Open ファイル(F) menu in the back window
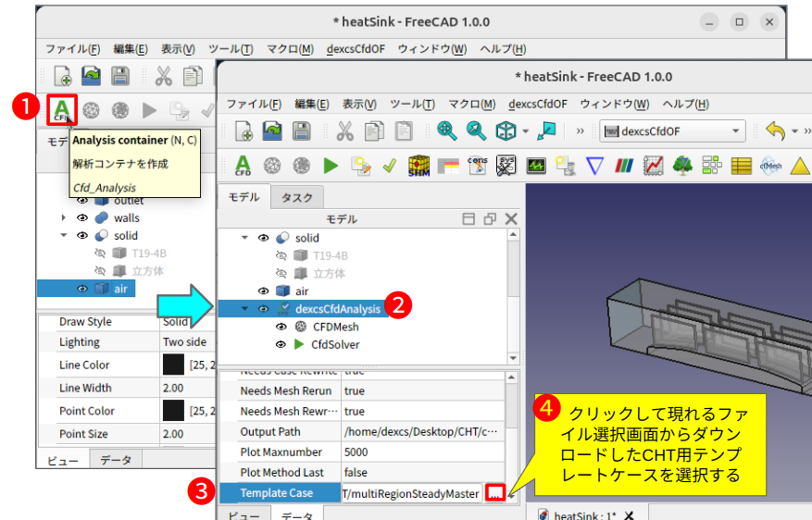Viewport: 812px width, 520px height. 72,49
